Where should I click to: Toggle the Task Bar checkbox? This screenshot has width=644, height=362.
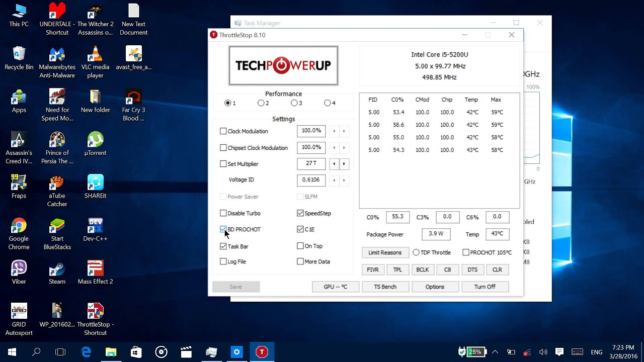[x=223, y=246]
